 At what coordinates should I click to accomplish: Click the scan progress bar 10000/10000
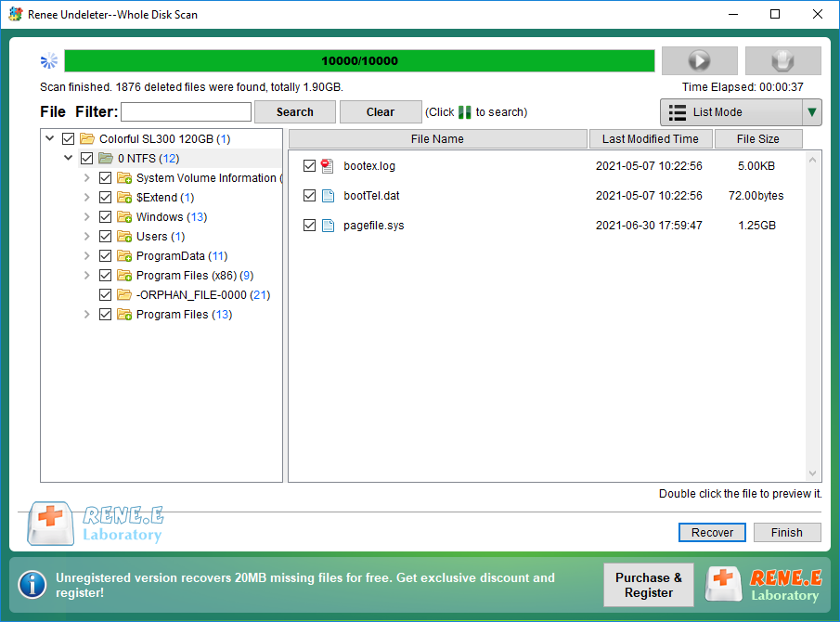(359, 60)
